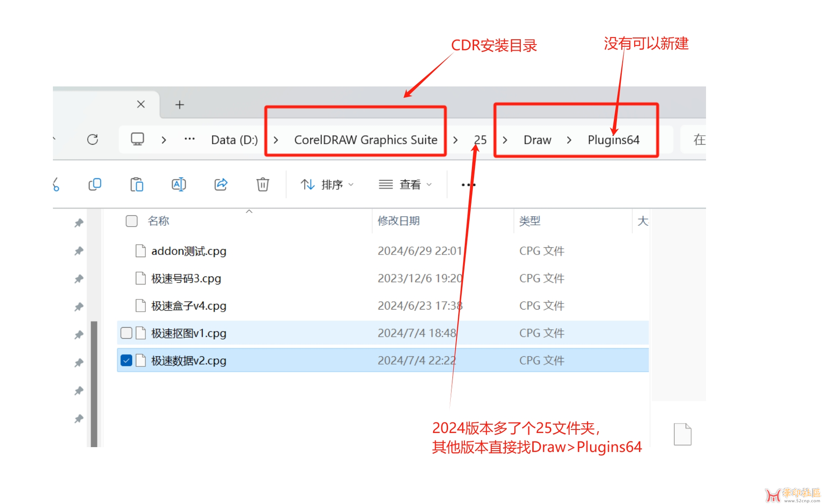Click the pin icon beside 极速盒子v4.cpg row
The height and width of the screenshot is (504, 822).
tap(79, 306)
